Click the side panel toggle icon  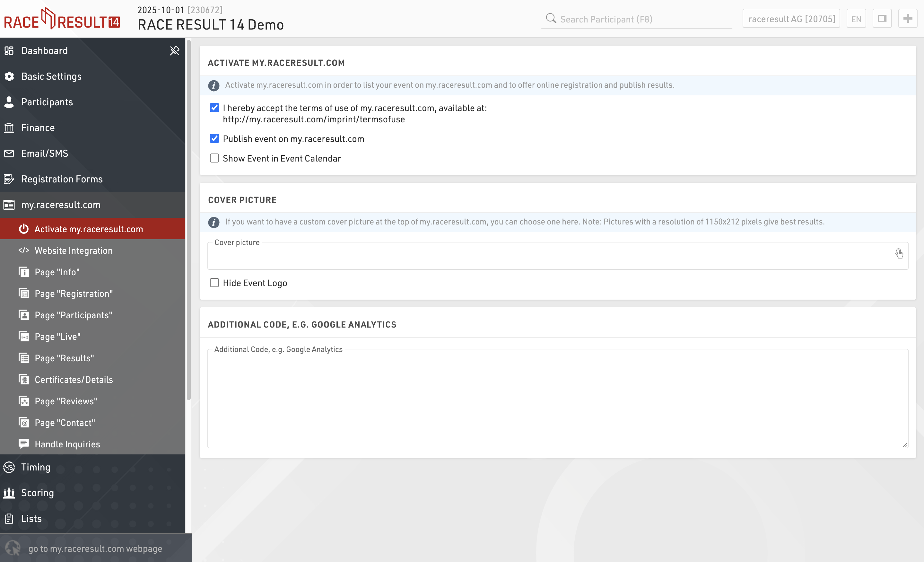tap(882, 19)
